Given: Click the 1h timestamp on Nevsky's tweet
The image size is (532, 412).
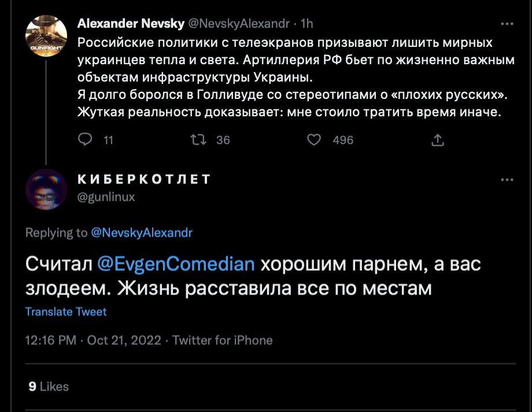Looking at the screenshot, I should coord(308,24).
